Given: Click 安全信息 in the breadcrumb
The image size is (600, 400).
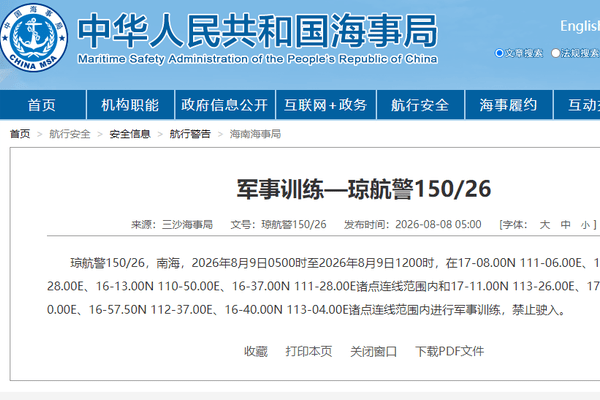Looking at the screenshot, I should [130, 134].
